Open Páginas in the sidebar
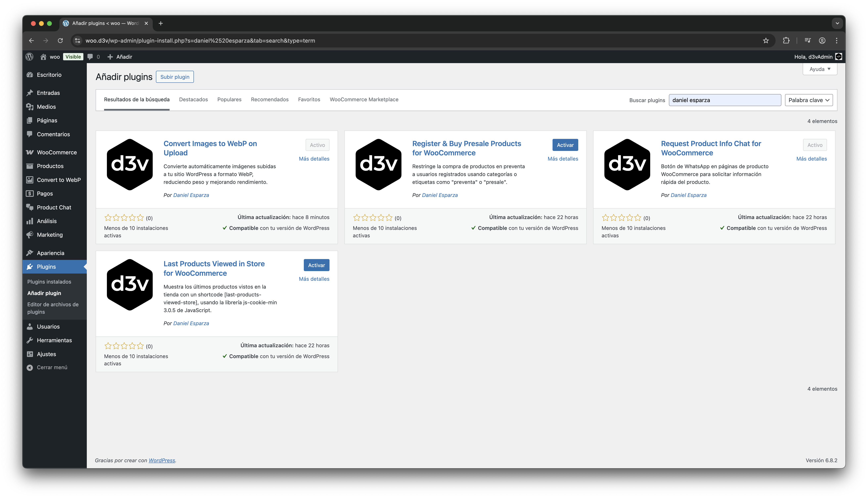This screenshot has width=868, height=498. tap(55, 120)
